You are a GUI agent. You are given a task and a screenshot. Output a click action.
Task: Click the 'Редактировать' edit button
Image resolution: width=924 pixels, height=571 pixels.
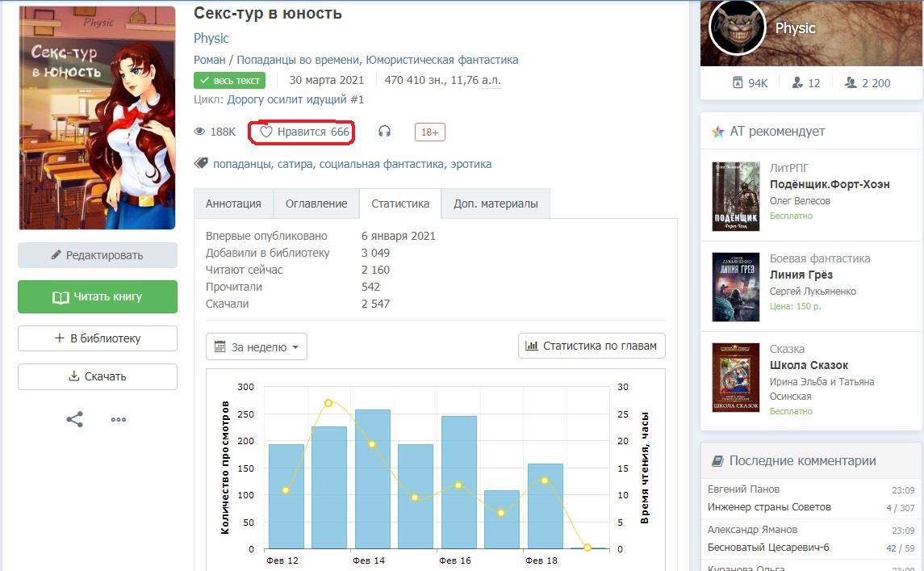click(x=98, y=255)
